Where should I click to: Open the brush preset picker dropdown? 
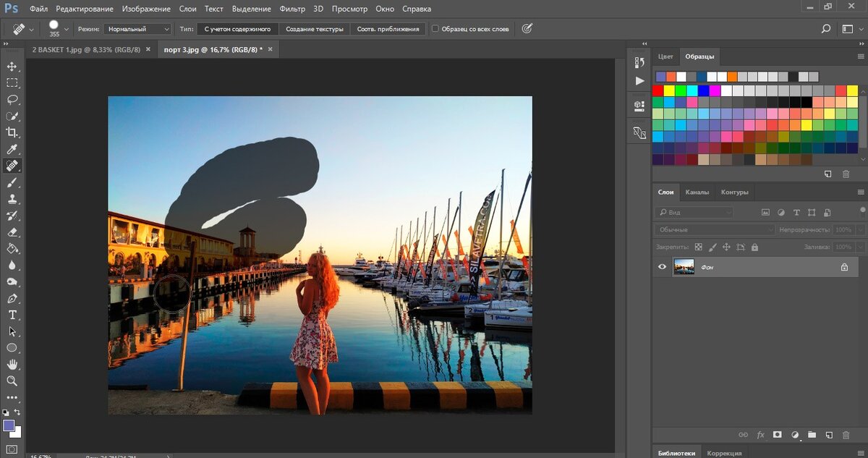pyautogui.click(x=67, y=29)
